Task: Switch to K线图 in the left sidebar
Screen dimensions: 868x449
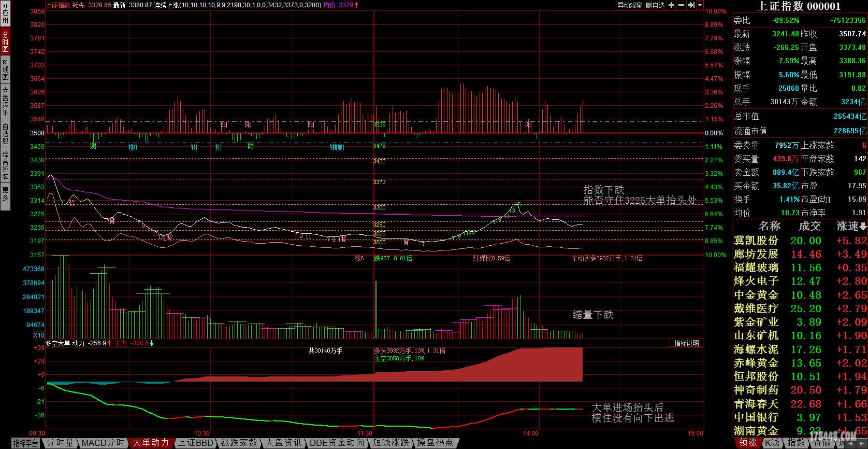Action: coord(5,69)
